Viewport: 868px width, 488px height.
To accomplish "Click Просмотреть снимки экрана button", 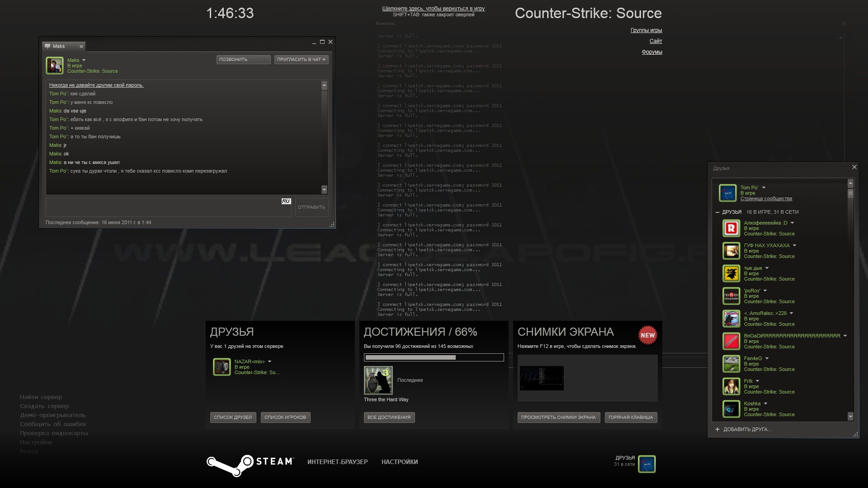I will click(559, 418).
